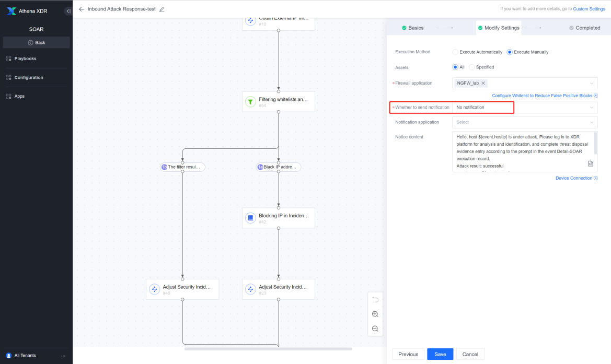
Task: Click the canvas horizontal scrollbar
Action: coord(268,349)
